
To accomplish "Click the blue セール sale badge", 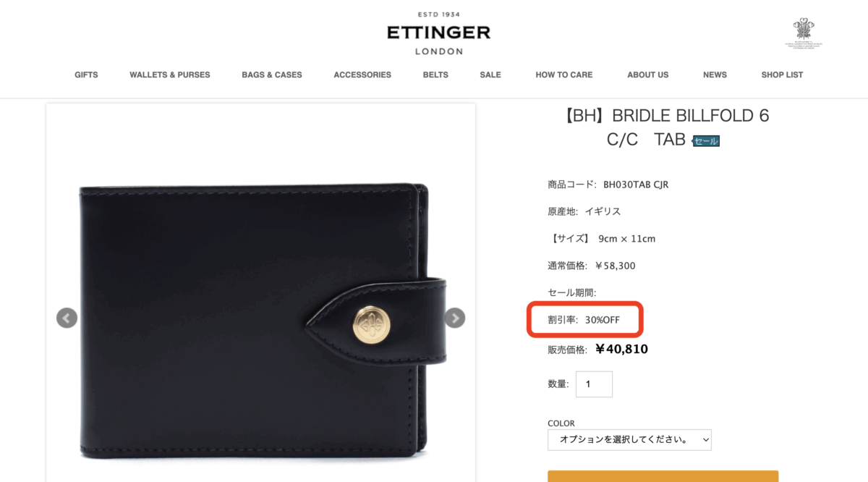I will (706, 141).
